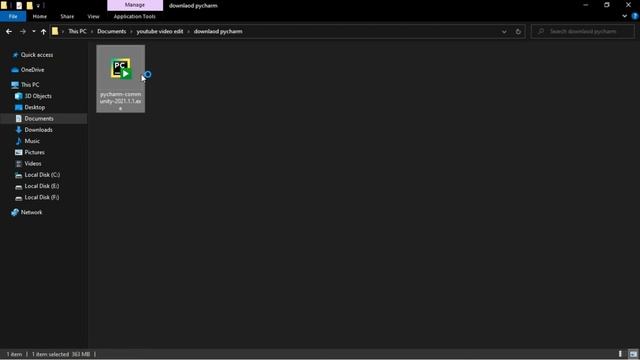Screen dimensions: 640x360
Task: Select Documents in the sidebar
Action: tap(39, 118)
